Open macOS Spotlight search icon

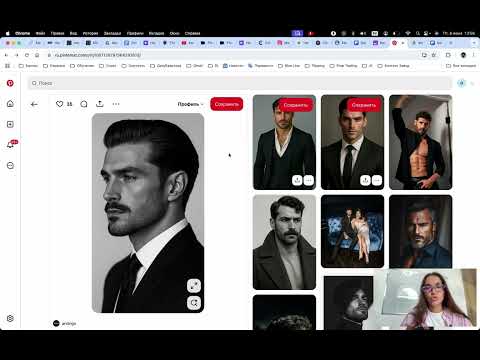tap(418, 33)
